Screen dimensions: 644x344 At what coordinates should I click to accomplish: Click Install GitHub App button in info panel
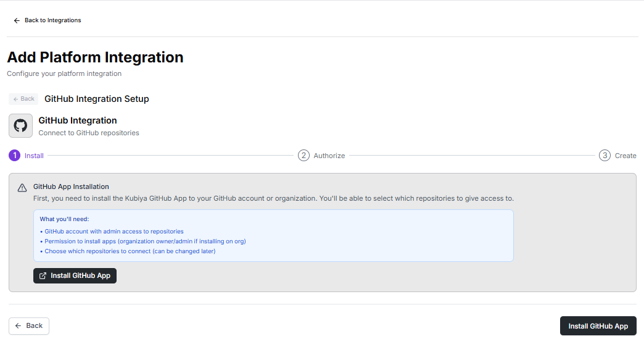[75, 276]
